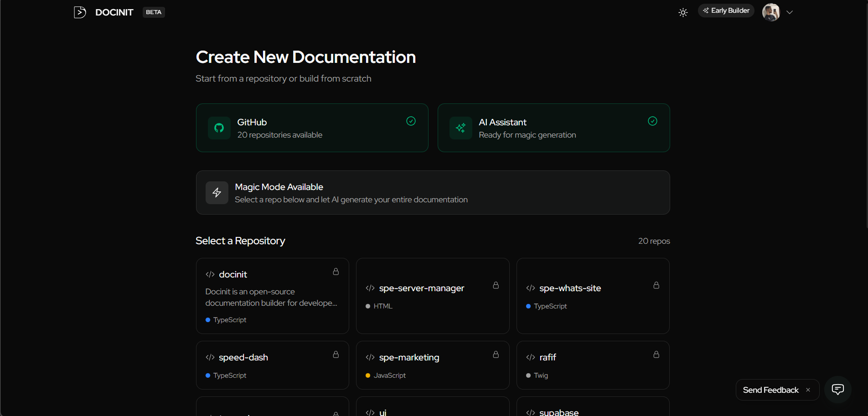The height and width of the screenshot is (416, 868).
Task: Select the docinit repository card
Action: 272,296
